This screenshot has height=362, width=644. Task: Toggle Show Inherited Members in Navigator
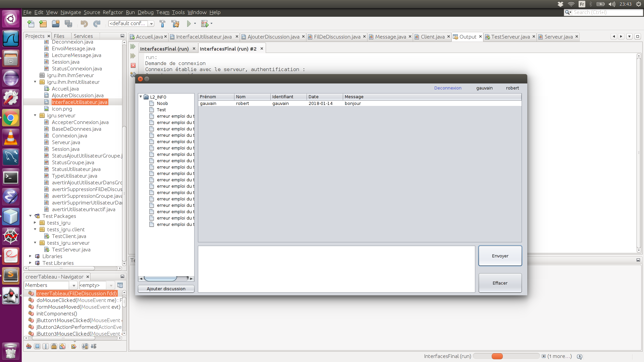click(x=29, y=346)
